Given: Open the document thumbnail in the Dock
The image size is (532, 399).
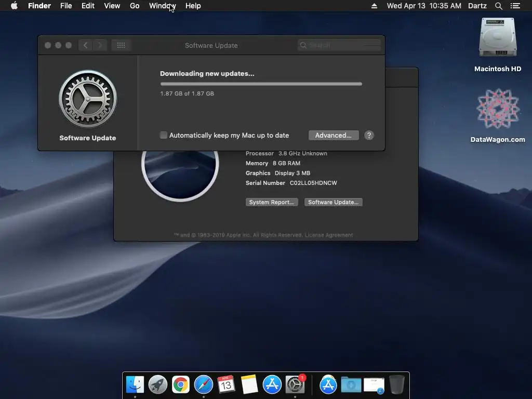Looking at the screenshot, I should [x=374, y=386].
